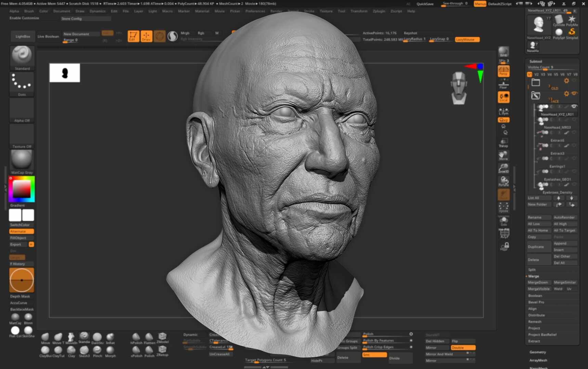
Task: Click the alpha silhouette thumbnail on the canvas
Action: [x=64, y=72]
